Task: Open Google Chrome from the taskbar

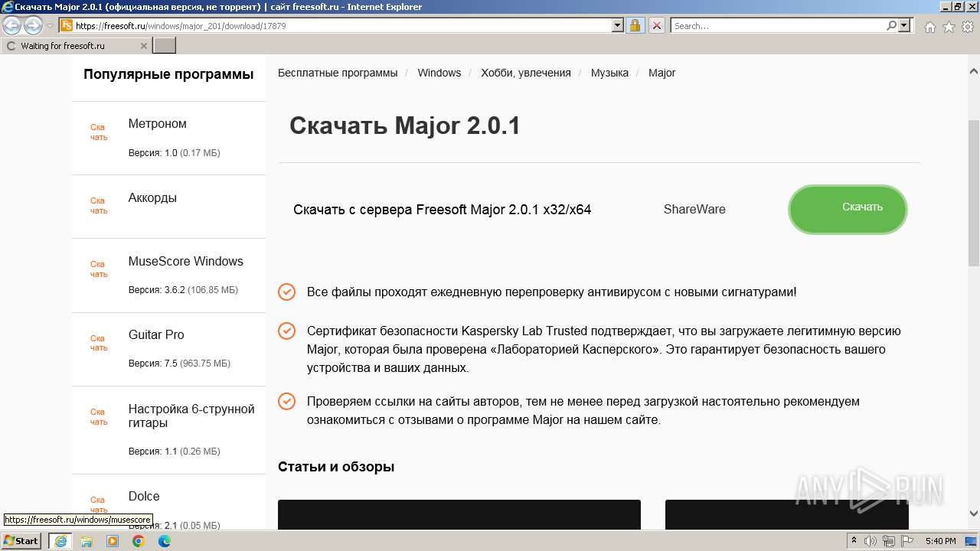Action: [x=139, y=541]
